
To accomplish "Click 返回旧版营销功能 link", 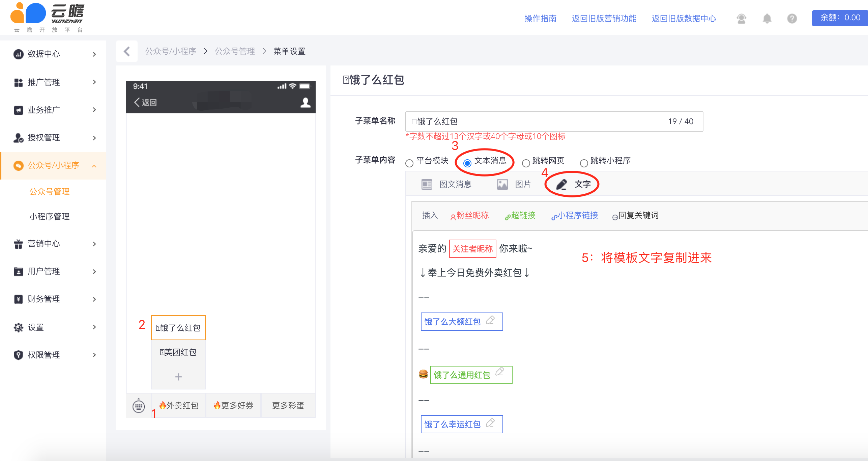I will (604, 18).
